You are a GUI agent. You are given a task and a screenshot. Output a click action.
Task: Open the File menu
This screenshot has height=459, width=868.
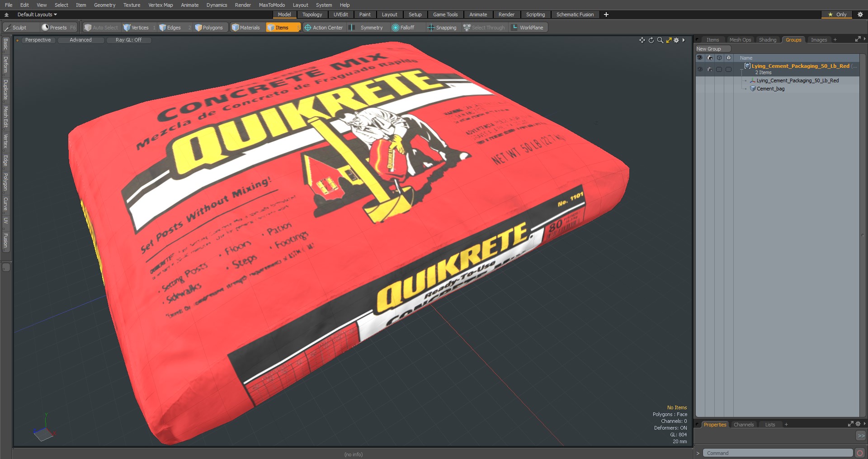pos(9,5)
